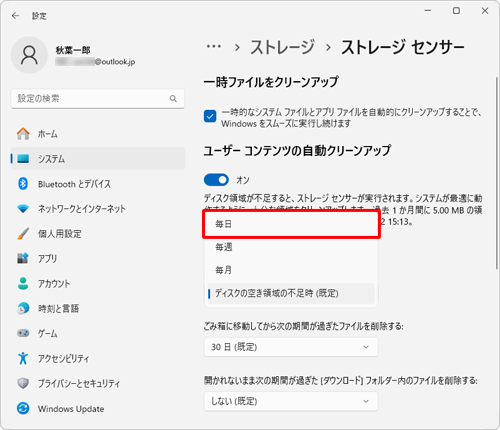The height and width of the screenshot is (430, 500).
Task: Click the ストレージ センサー page title
Action: 403,47
